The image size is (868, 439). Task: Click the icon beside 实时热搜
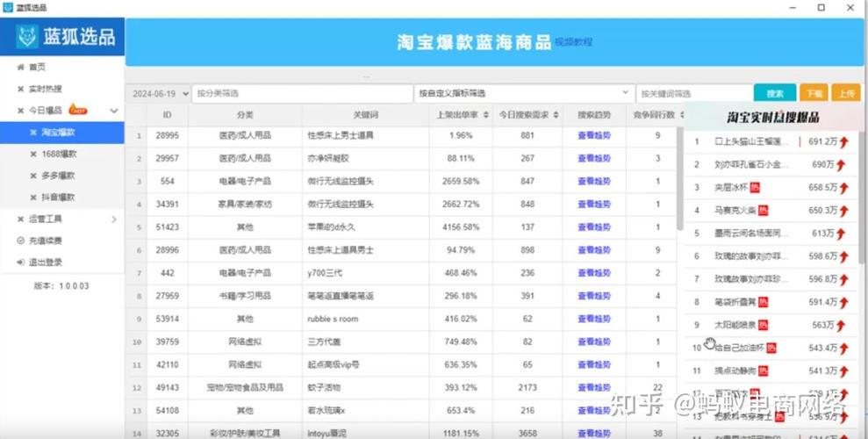point(21,90)
